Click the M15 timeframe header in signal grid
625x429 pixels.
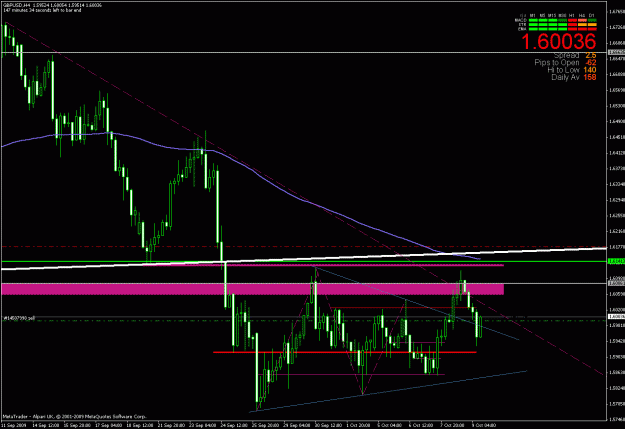[x=552, y=16]
